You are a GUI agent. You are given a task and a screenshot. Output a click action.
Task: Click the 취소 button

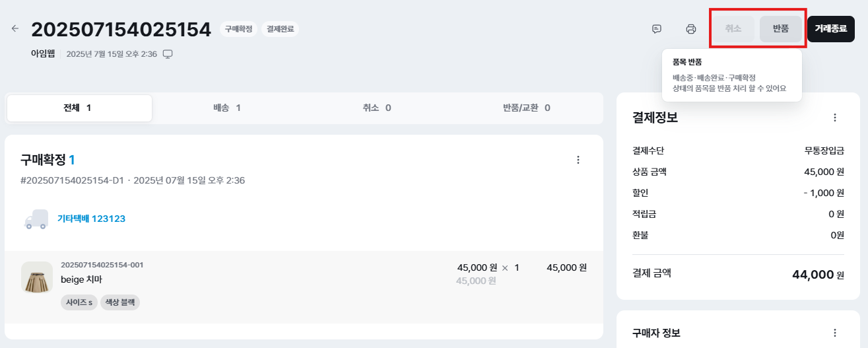(733, 29)
